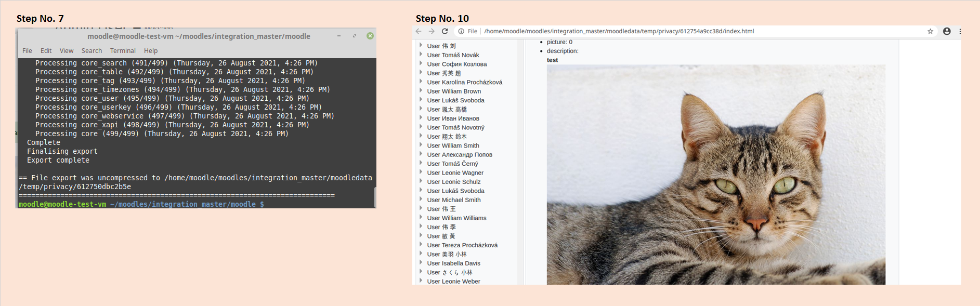Click the terminal window close button
Image resolution: width=980 pixels, height=306 pixels.
[x=370, y=36]
